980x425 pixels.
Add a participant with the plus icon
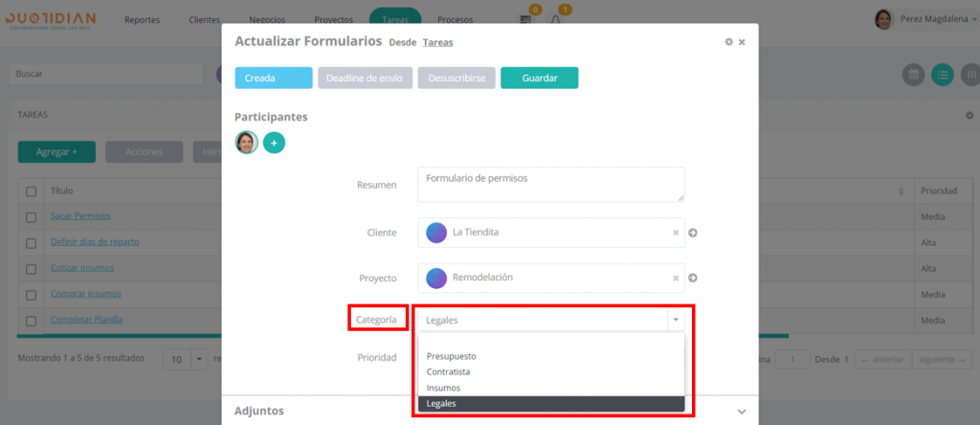pos(274,143)
